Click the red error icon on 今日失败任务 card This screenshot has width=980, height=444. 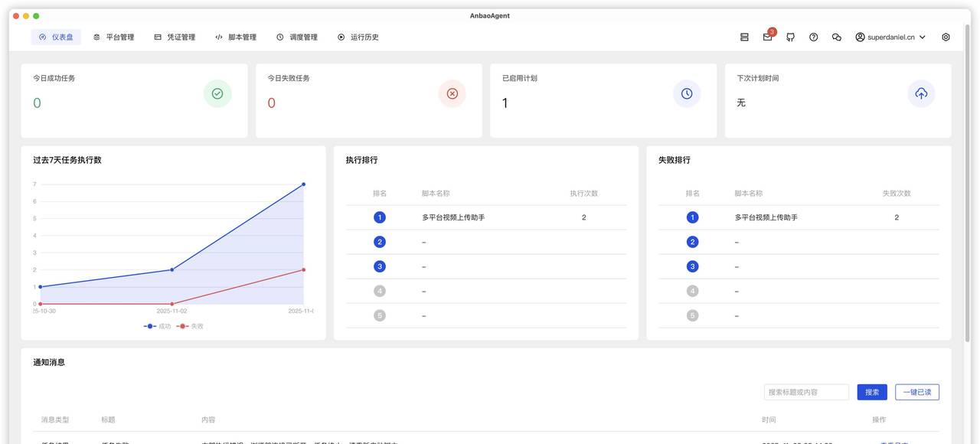[452, 92]
